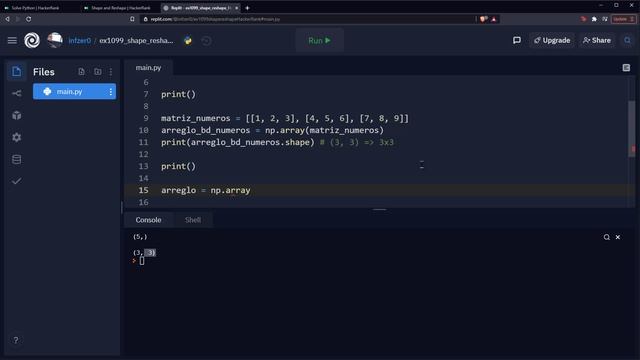The height and width of the screenshot is (360, 640).
Task: Go to Replit home via logo
Action: [x=32, y=40]
